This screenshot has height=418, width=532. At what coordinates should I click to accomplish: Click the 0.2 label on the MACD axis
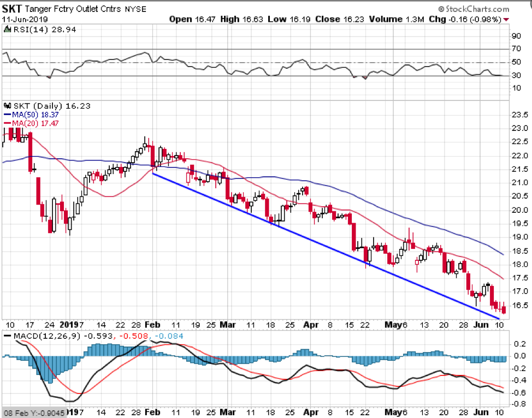pyautogui.click(x=520, y=344)
